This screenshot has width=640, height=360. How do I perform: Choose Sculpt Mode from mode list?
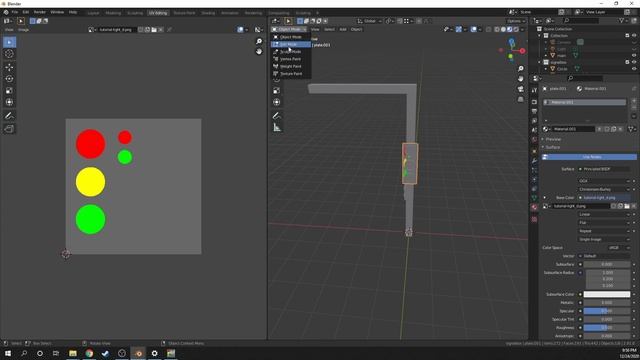click(x=291, y=51)
